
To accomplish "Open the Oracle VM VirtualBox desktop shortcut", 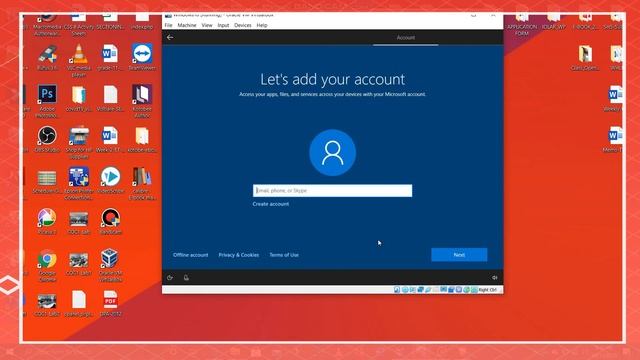I will coord(110,266).
